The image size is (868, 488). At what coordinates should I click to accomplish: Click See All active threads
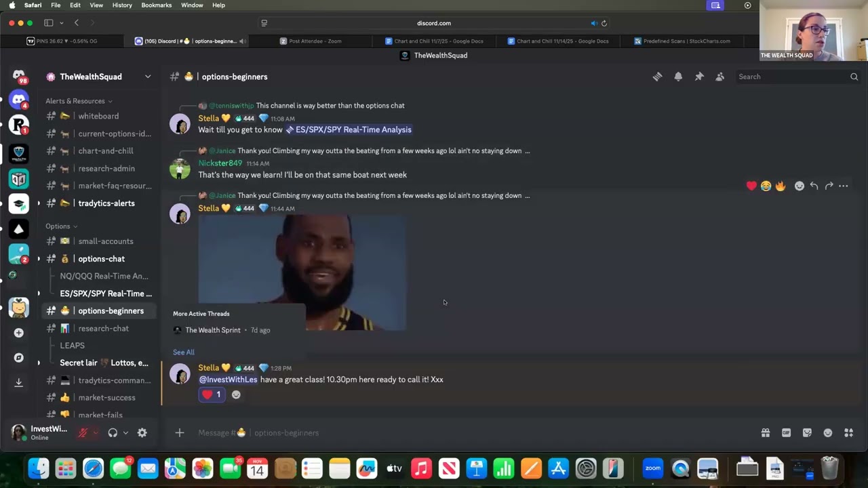coord(183,352)
